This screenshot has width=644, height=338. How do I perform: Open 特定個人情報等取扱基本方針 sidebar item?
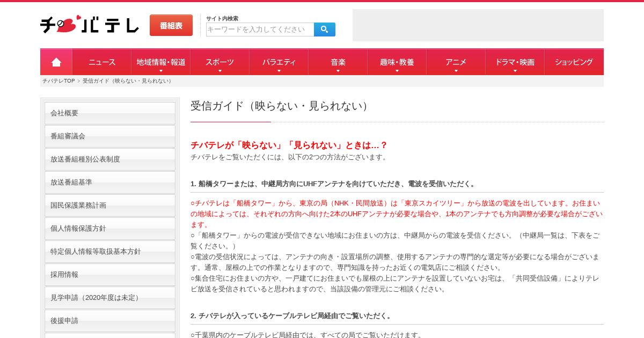[110, 252]
